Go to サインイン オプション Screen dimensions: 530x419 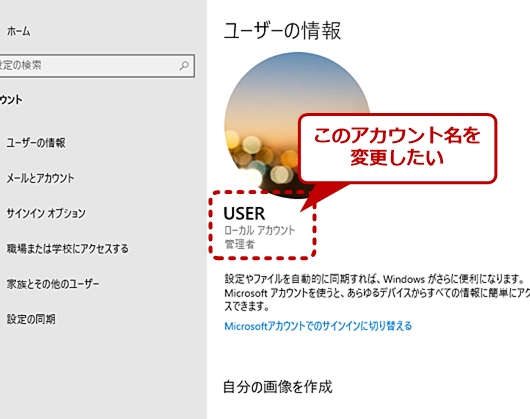(x=46, y=213)
